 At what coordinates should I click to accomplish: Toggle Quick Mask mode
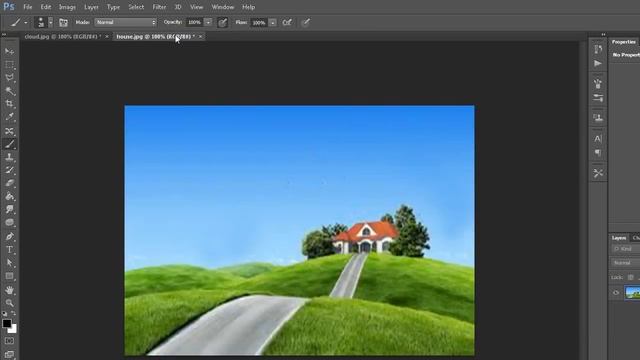(x=9, y=341)
